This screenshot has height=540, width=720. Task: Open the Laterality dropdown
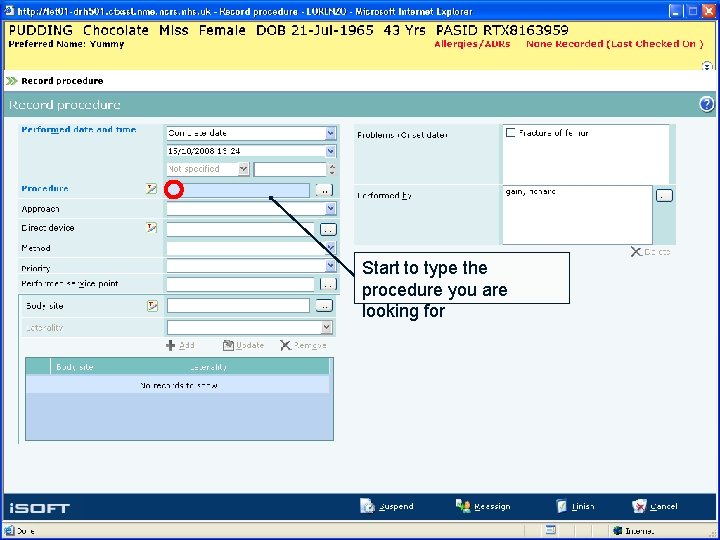[x=326, y=327]
